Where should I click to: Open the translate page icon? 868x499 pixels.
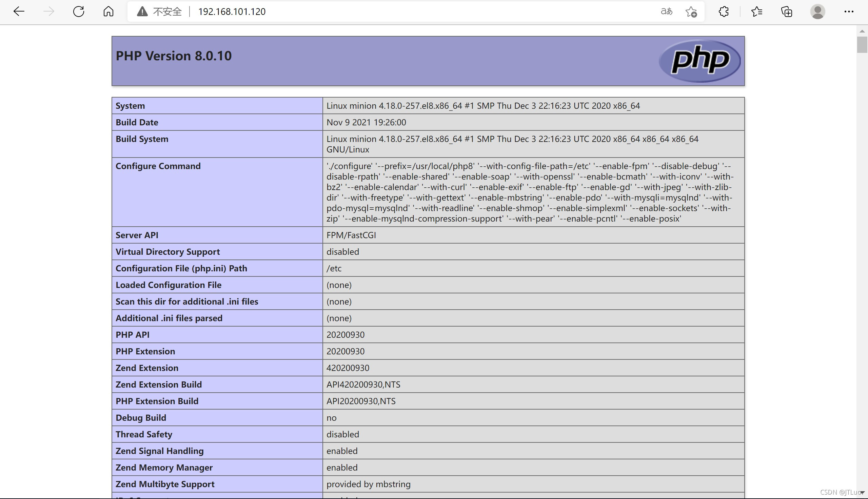(666, 12)
